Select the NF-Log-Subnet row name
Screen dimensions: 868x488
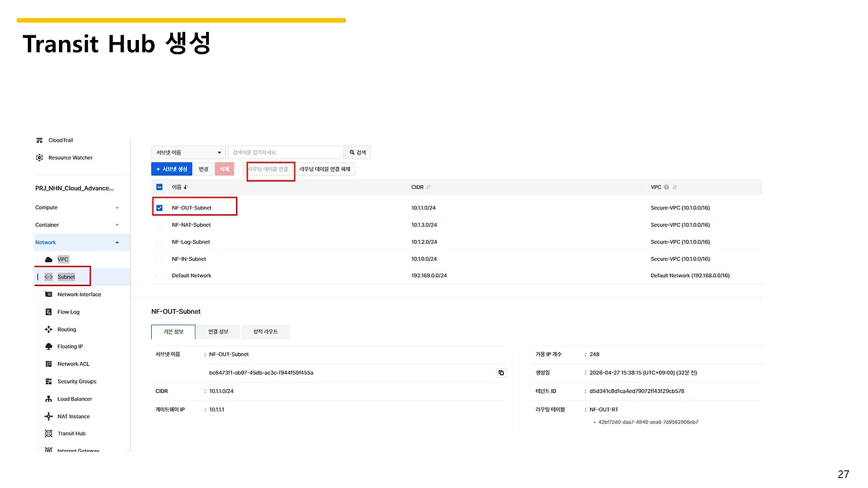coord(191,242)
